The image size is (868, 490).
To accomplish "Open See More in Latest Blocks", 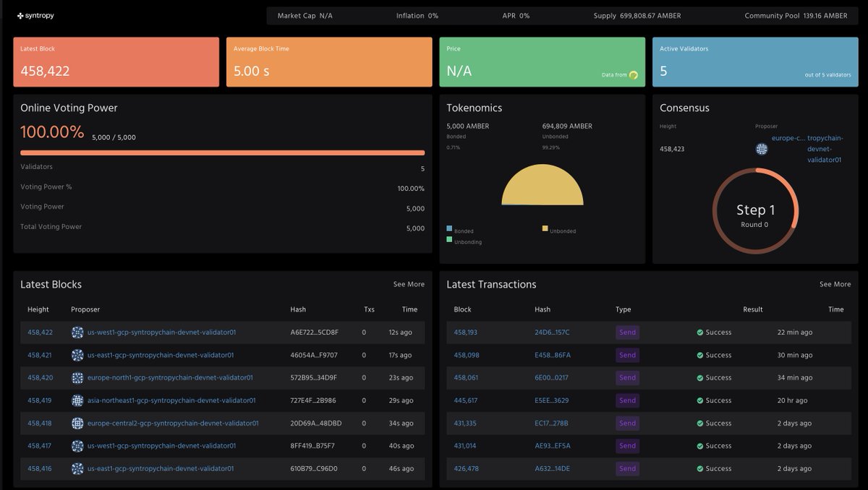I will click(x=409, y=284).
